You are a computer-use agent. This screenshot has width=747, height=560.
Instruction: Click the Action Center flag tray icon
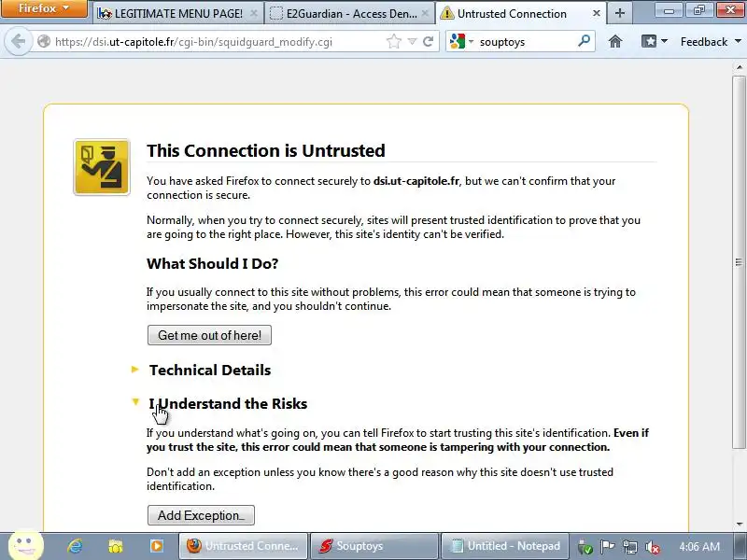pos(607,547)
